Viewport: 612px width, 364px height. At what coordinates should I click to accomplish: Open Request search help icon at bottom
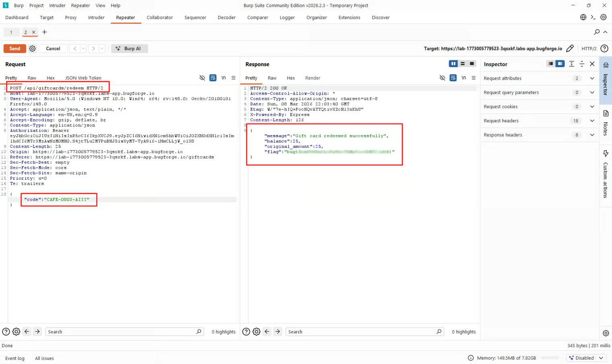coord(6,332)
